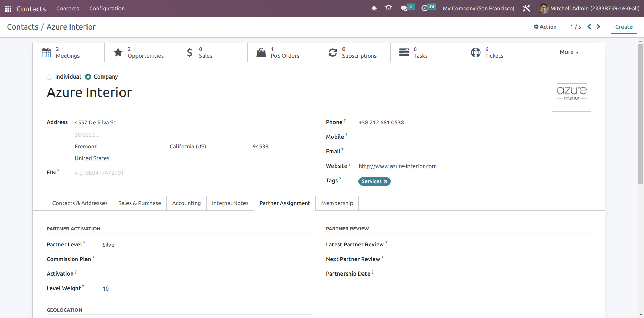Open Tickets via the lifebuoy icon

tap(476, 52)
